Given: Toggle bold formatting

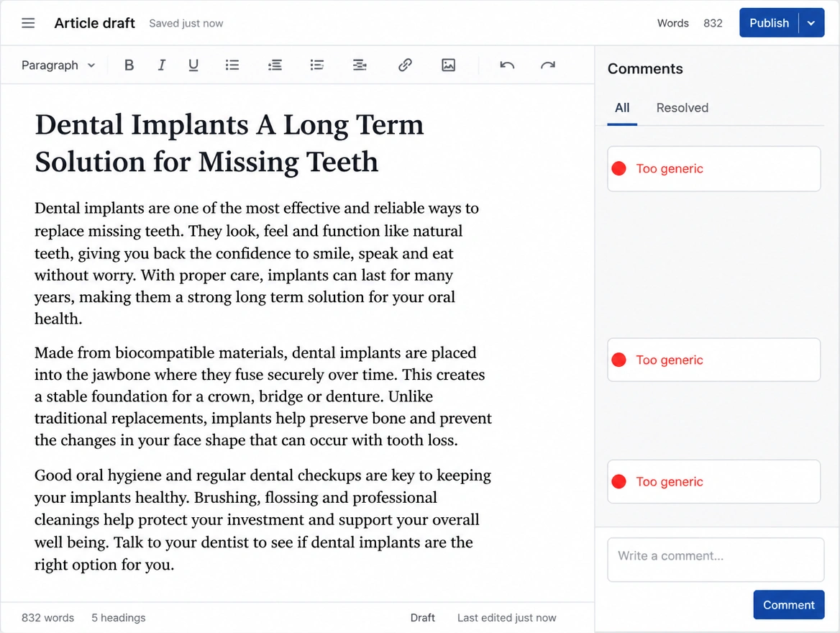Looking at the screenshot, I should pyautogui.click(x=129, y=65).
